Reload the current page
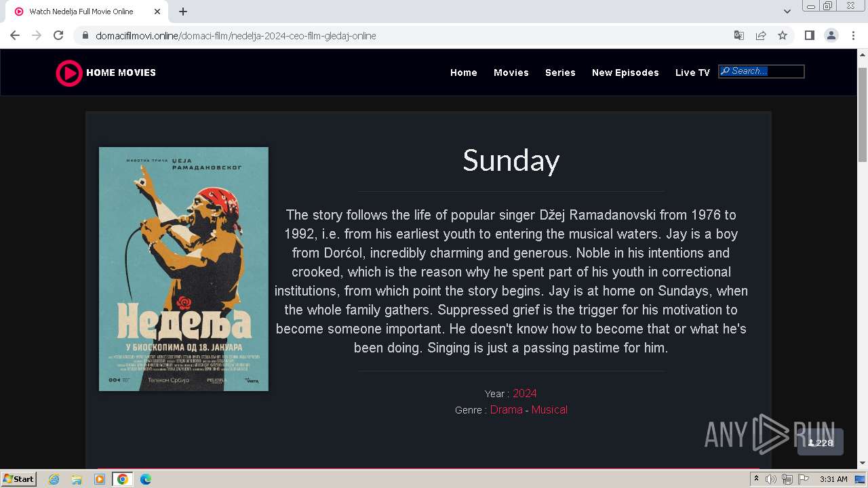Image resolution: width=868 pixels, height=488 pixels. pyautogui.click(x=58, y=35)
